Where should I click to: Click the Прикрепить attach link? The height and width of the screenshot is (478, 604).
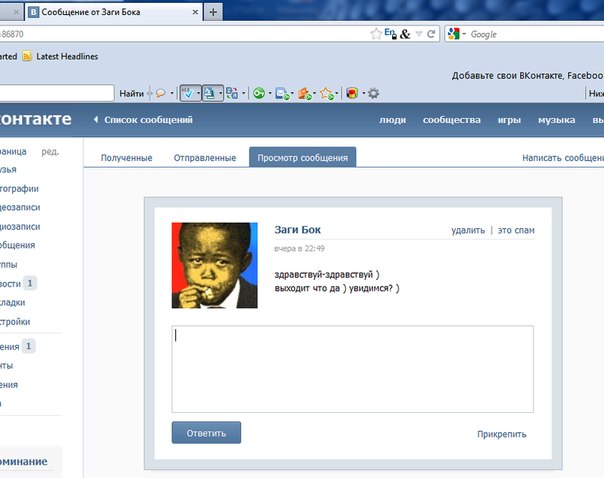[501, 434]
